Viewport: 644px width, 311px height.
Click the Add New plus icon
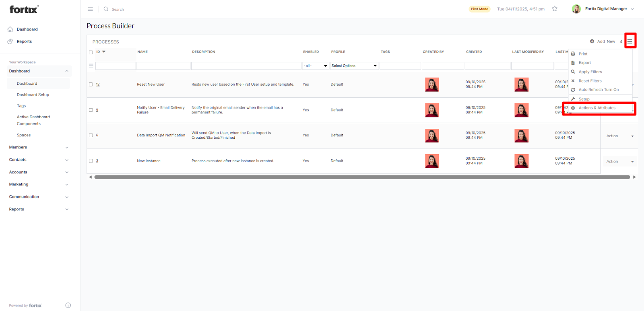(x=592, y=41)
